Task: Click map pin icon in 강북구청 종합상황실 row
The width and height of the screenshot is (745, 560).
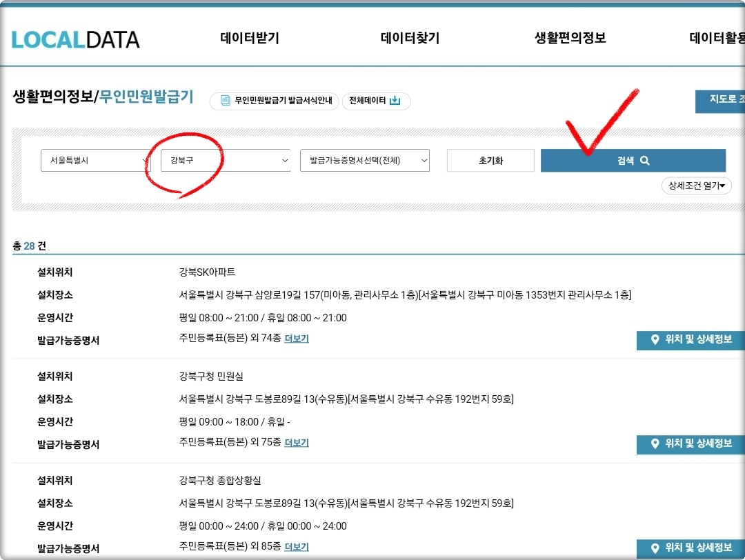Action: point(655,548)
